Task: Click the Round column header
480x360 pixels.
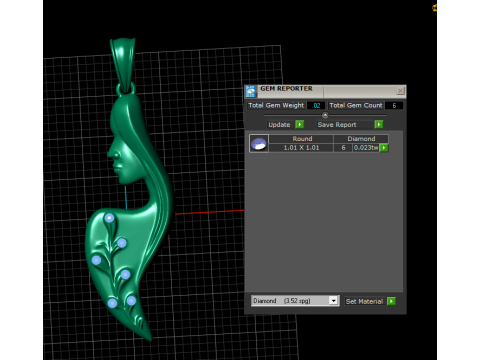Action: (x=302, y=139)
